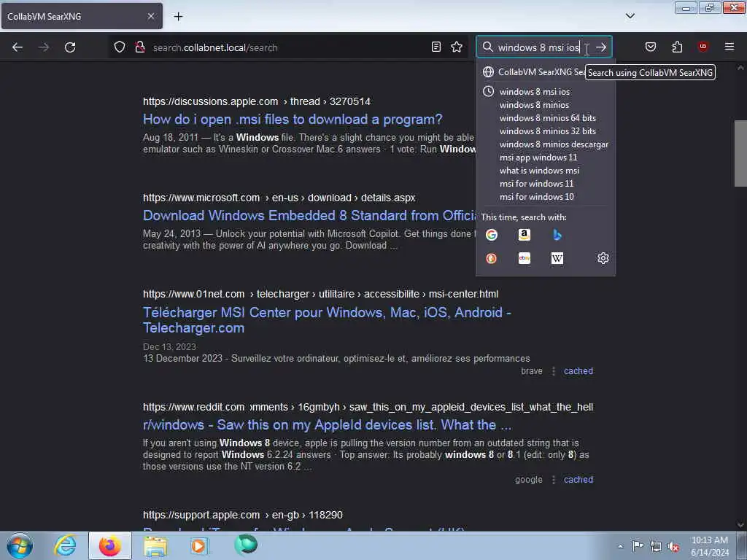The image size is (747, 560).
Task: Search this time with Bing
Action: (x=557, y=235)
